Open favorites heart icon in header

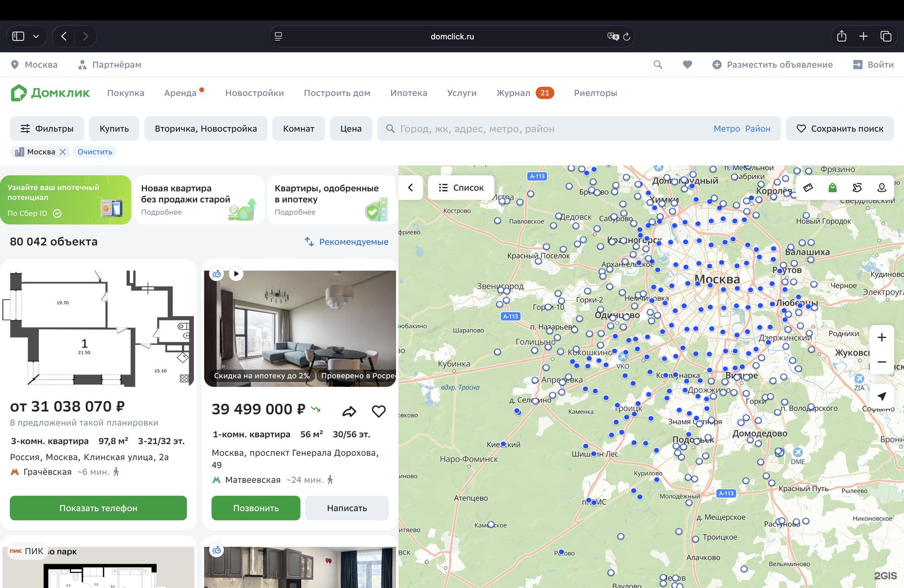[687, 64]
